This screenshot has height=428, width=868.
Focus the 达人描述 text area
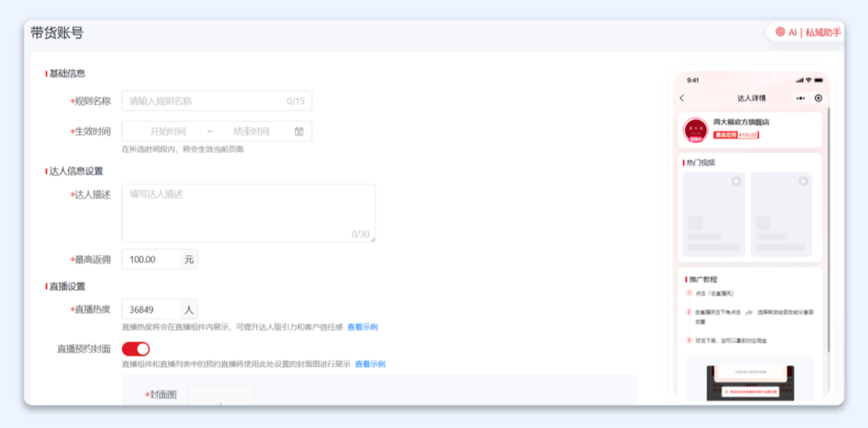point(248,212)
